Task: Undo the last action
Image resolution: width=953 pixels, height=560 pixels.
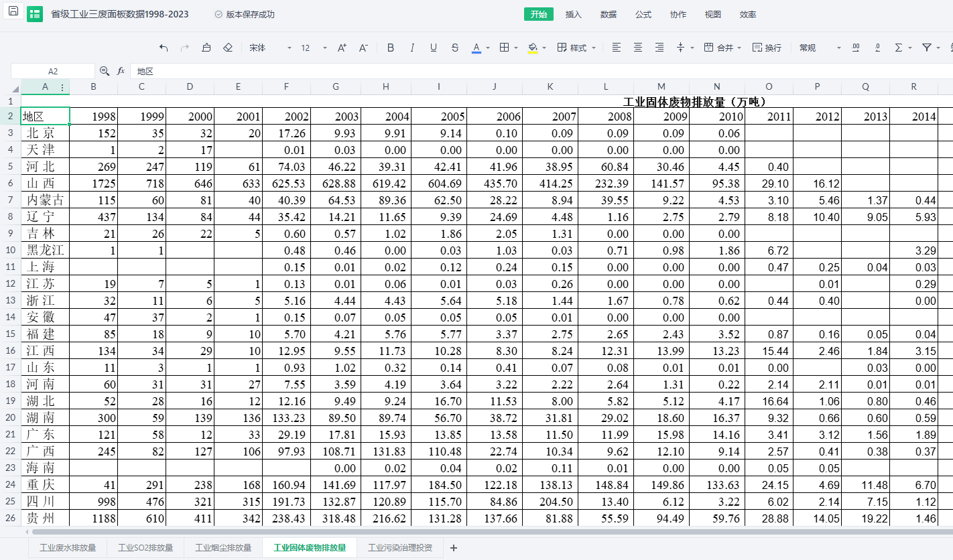Action: pos(164,48)
